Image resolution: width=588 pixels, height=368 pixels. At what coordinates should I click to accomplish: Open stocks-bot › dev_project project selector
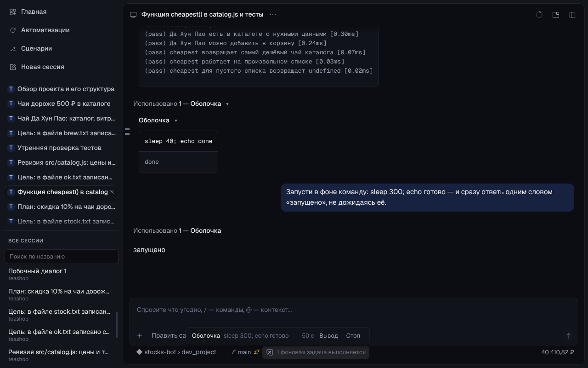coord(176,352)
